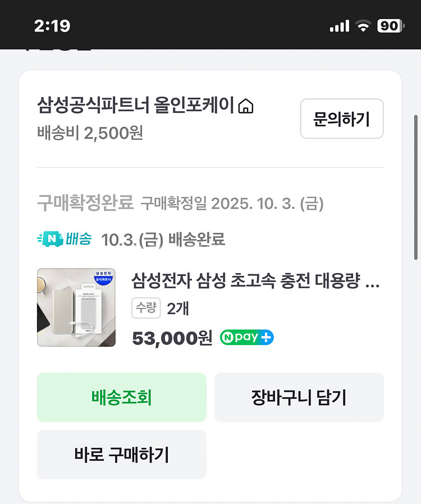Open 배송조회 delivery tracking
Viewport: 421px width, 504px height.
tap(121, 397)
